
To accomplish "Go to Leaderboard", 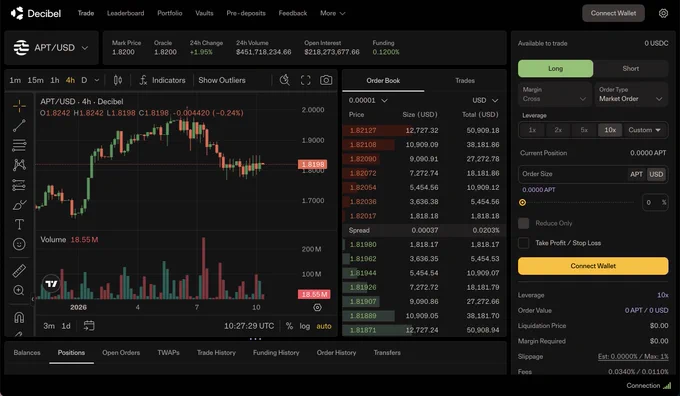I will point(125,13).
